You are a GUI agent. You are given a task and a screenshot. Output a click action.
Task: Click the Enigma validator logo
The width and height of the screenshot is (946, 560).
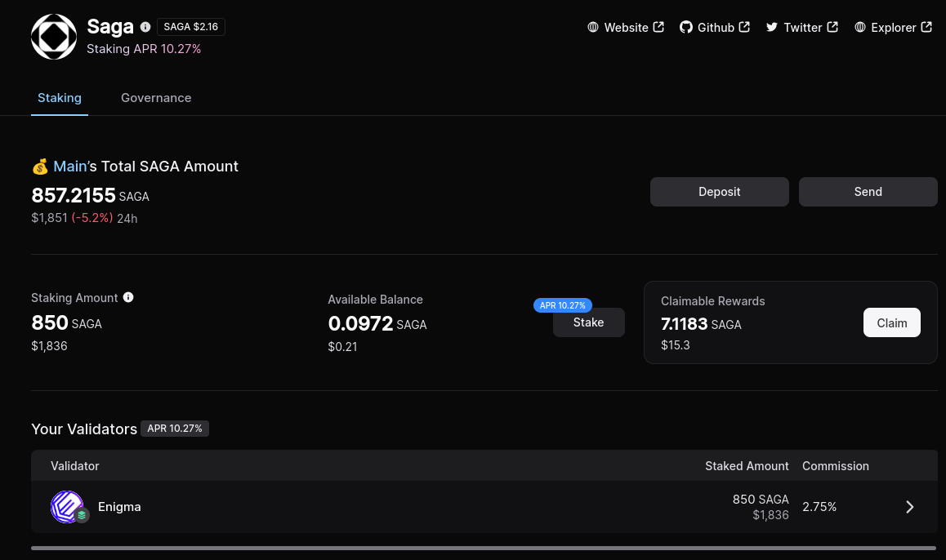(66, 506)
